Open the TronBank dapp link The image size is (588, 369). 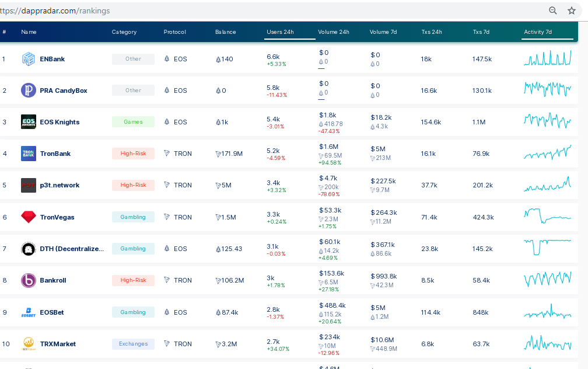(x=55, y=154)
